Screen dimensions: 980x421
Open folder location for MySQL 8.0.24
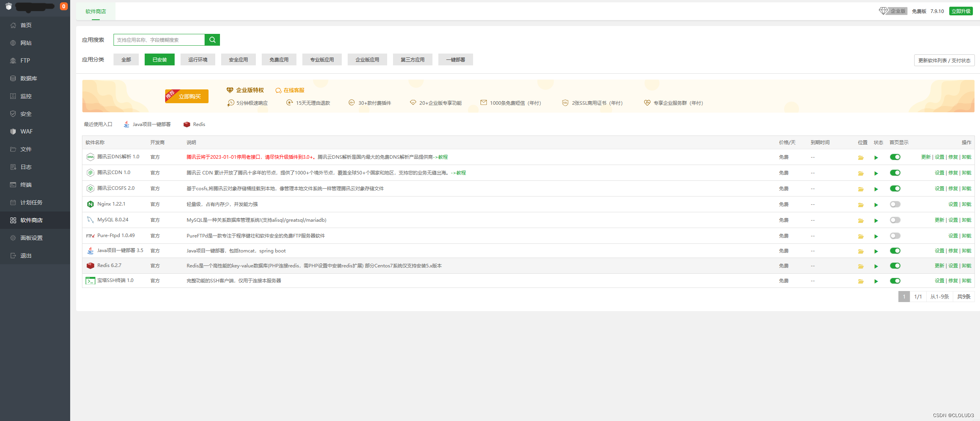pyautogui.click(x=861, y=221)
